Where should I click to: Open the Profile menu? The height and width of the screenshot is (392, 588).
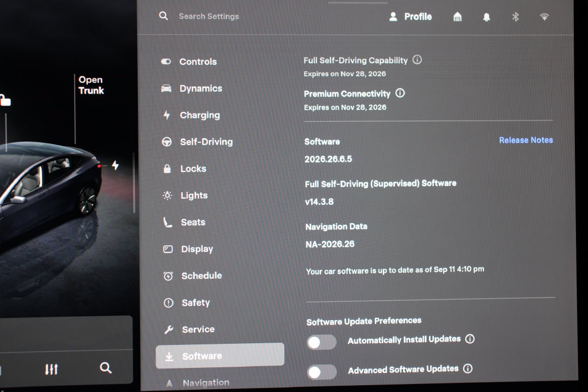pyautogui.click(x=410, y=17)
